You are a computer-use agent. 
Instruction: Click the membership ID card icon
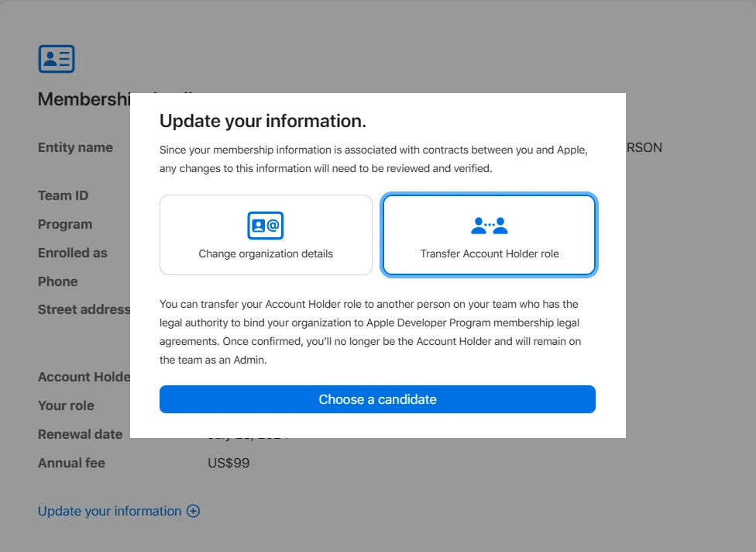click(x=57, y=59)
